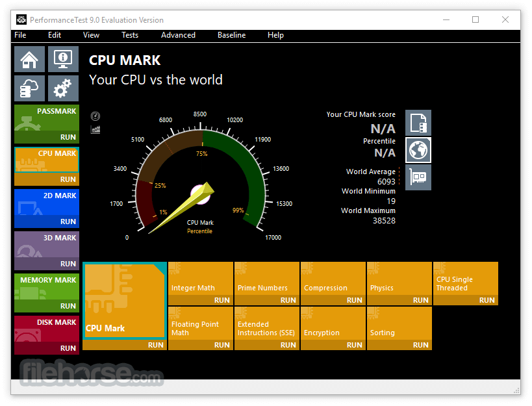532x406 pixels.
Task: Run the 3D MARK test
Action: [x=47, y=264]
